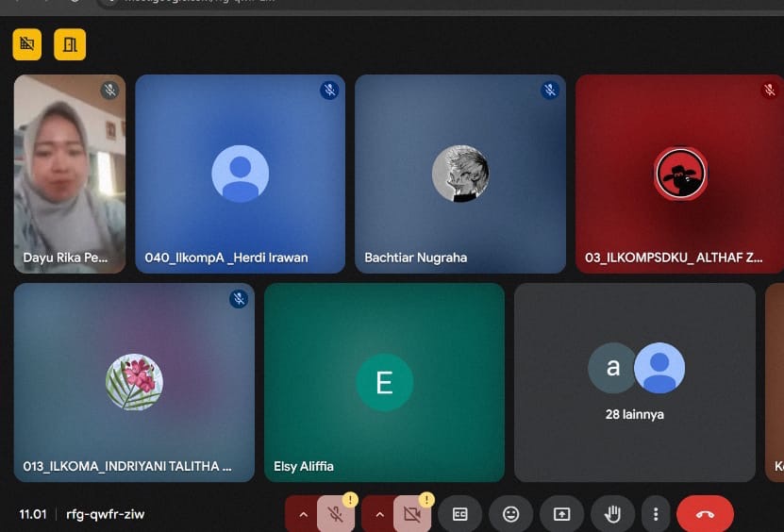Click muted mic icon on Bachtiar Nugraha's tile
This screenshot has height=532, width=784.
point(550,91)
